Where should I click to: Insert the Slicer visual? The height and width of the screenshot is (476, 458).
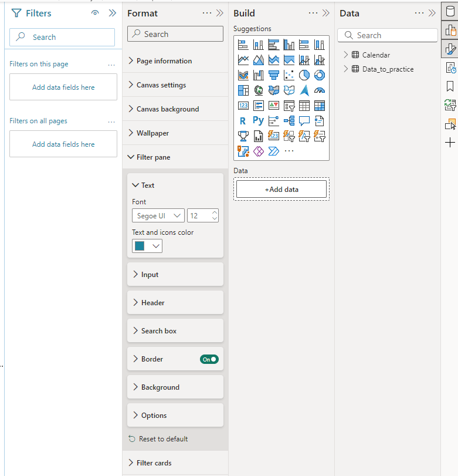(x=289, y=106)
